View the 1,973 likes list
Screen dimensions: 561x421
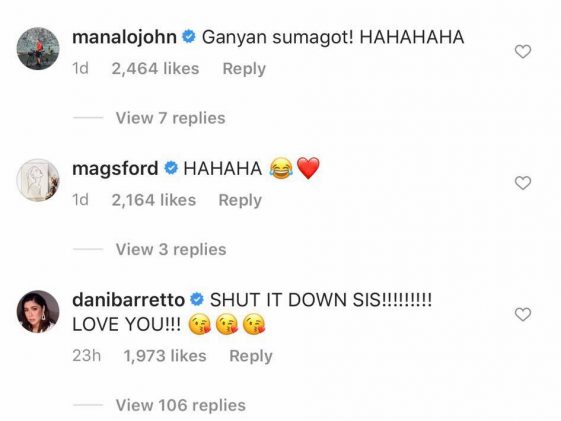[165, 356]
